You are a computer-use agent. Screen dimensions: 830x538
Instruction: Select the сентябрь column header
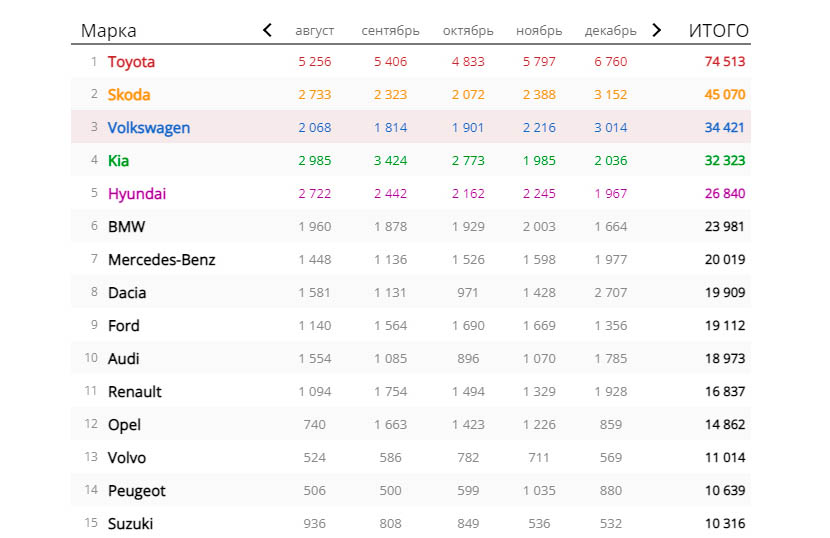[390, 31]
